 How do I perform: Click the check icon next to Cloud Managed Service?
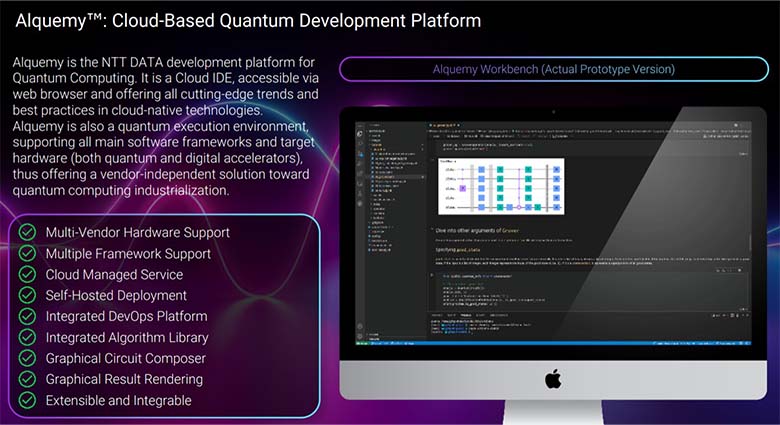28,275
